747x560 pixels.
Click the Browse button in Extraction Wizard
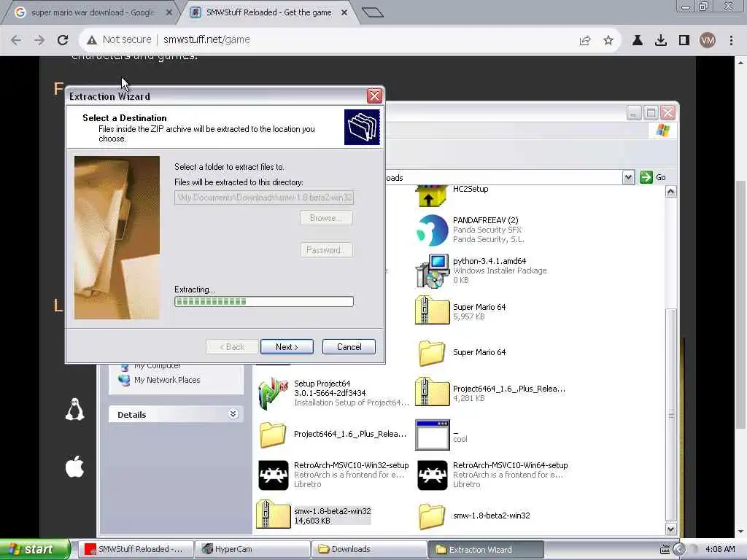coord(326,218)
